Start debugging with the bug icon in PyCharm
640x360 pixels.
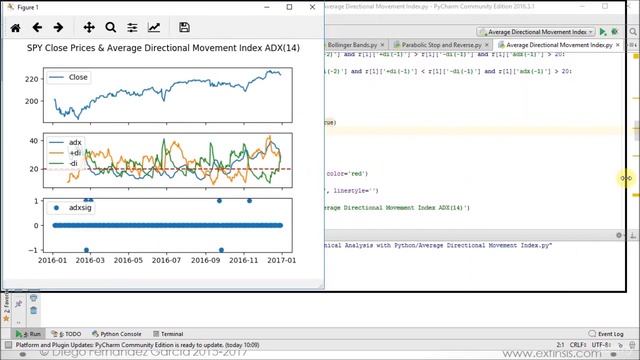tap(615, 32)
